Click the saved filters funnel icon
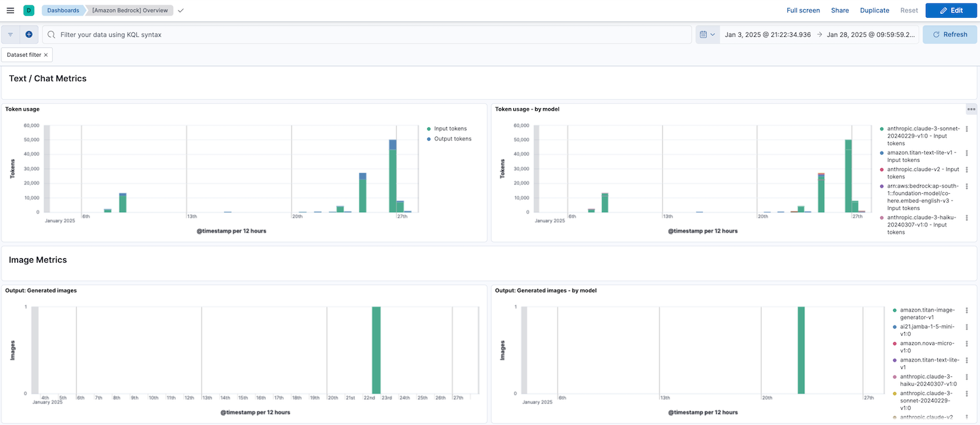 tap(10, 34)
